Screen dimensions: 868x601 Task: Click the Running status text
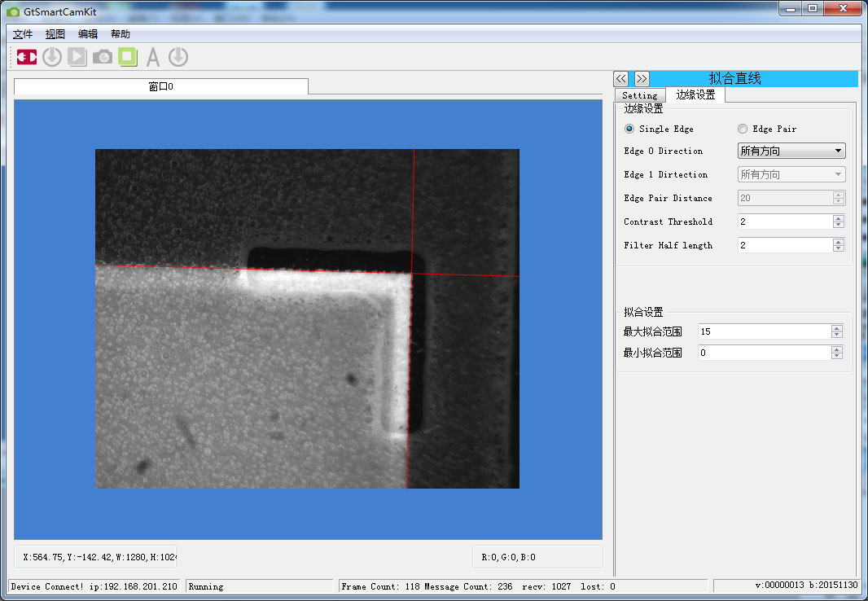coord(206,586)
